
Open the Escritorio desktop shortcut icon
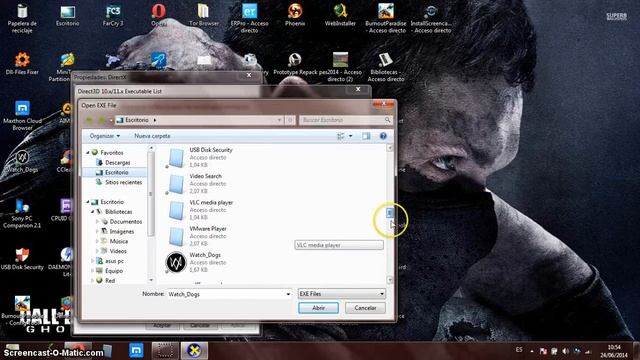[x=67, y=16]
